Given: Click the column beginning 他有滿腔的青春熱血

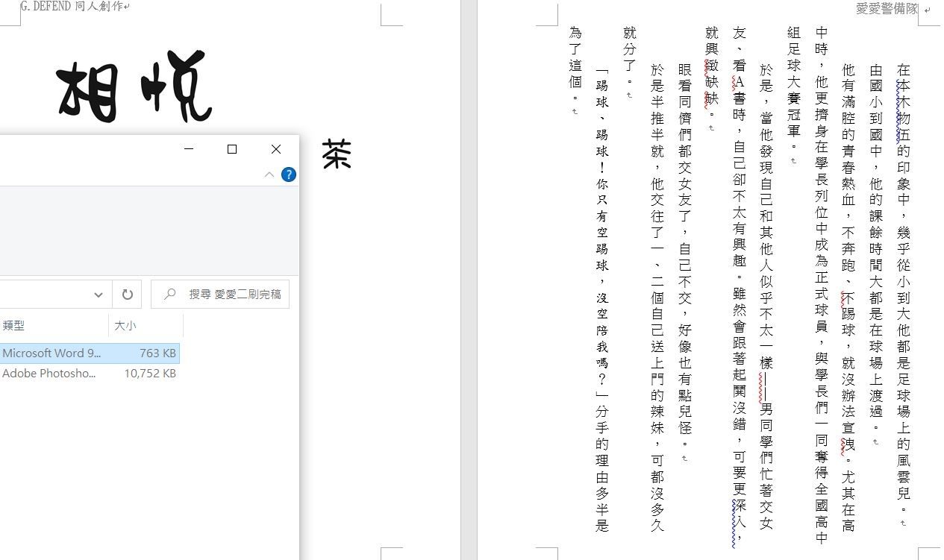Looking at the screenshot, I should point(848,298).
